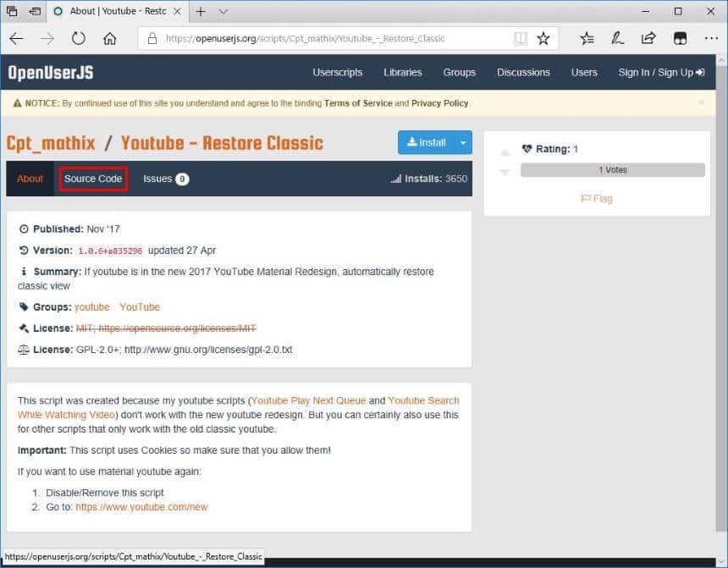
Task: Go back to the previous page
Action: (x=16, y=39)
